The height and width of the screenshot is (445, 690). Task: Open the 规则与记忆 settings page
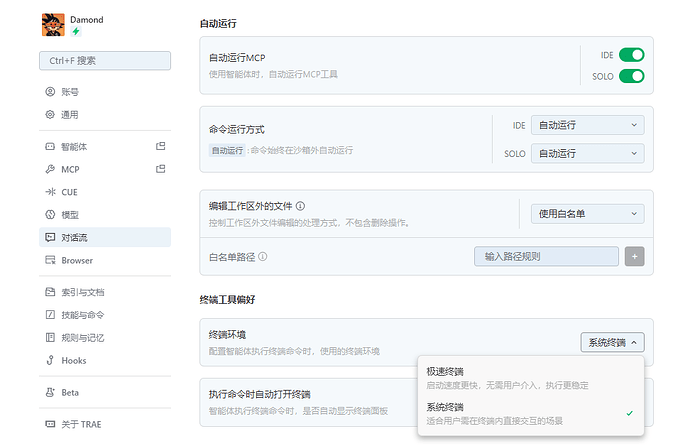[105, 338]
